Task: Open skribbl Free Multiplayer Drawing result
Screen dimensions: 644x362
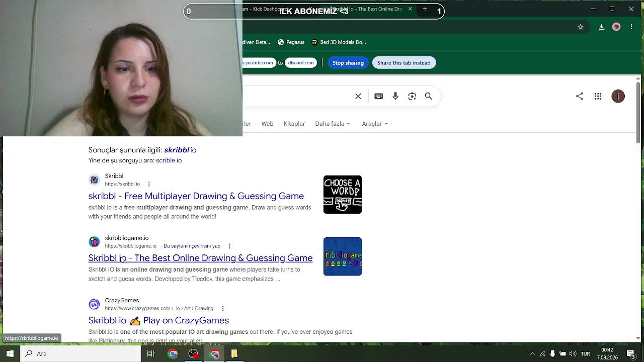Action: point(196,196)
